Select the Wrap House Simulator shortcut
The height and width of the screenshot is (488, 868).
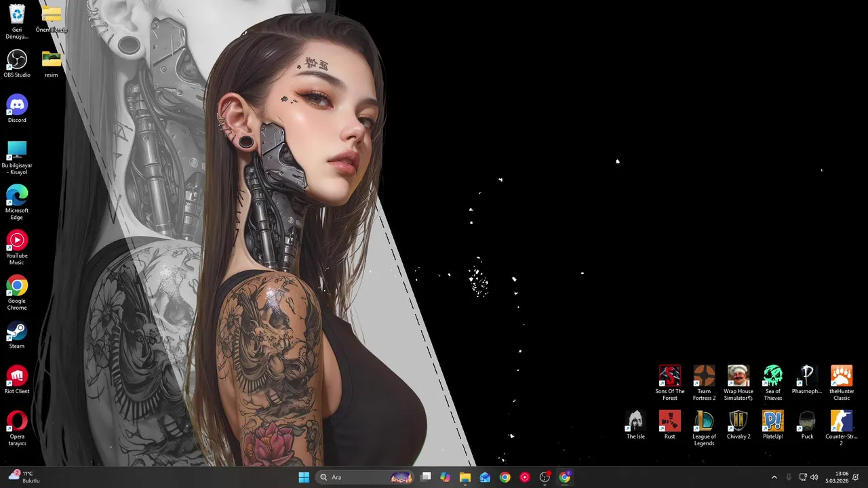point(738,383)
